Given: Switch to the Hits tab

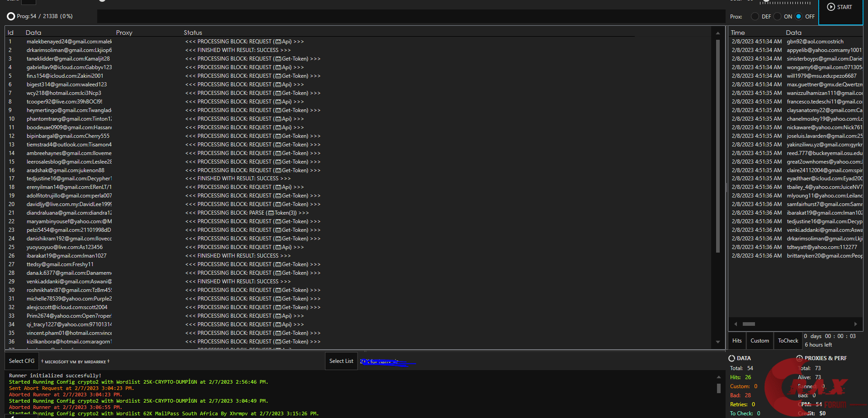Looking at the screenshot, I should [x=737, y=341].
